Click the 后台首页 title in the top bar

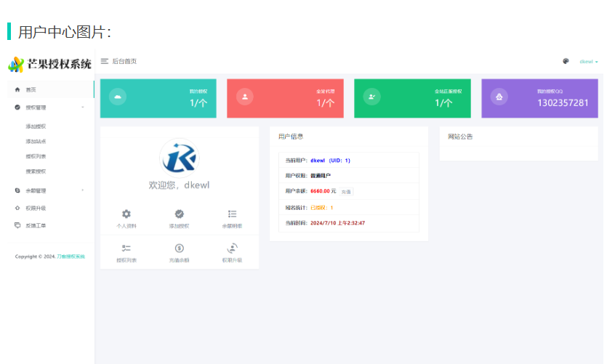coord(124,61)
